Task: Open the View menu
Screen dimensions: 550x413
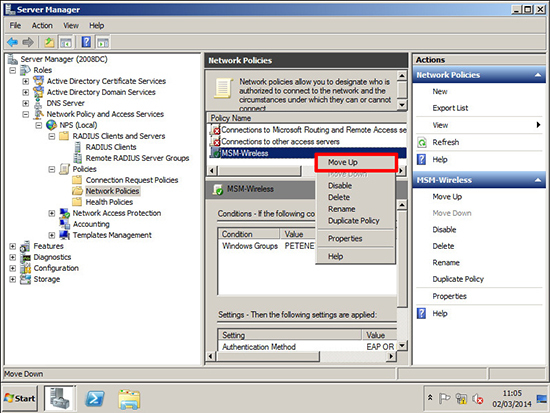Action: (x=71, y=26)
